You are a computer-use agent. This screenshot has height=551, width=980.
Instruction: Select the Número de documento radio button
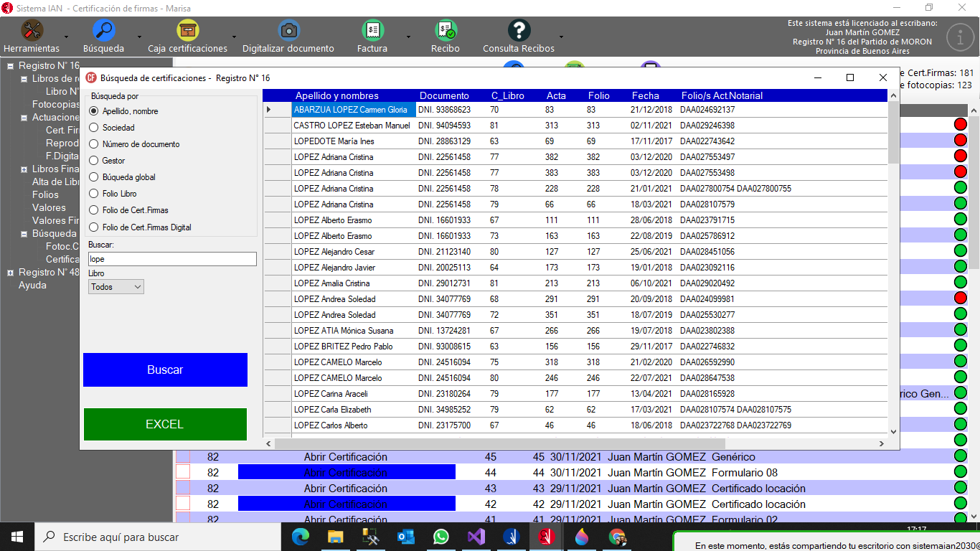click(x=94, y=144)
